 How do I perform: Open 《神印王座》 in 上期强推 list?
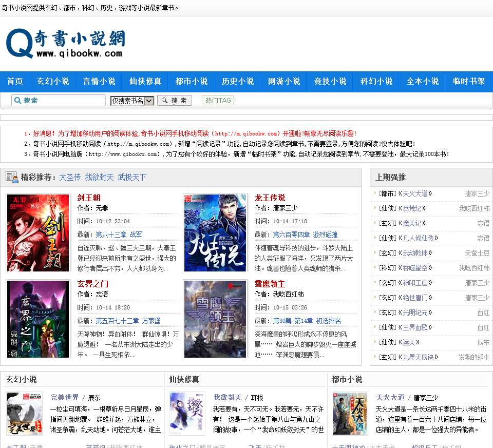pyautogui.click(x=415, y=283)
